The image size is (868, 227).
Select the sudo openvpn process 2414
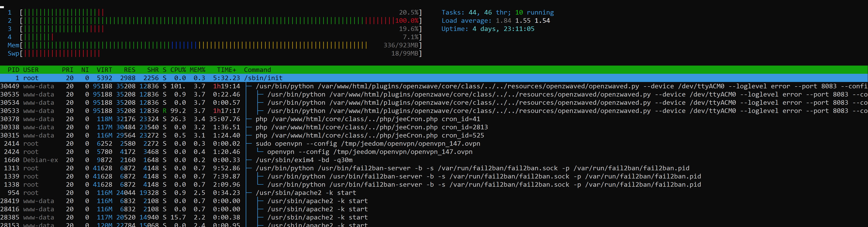(x=434, y=143)
